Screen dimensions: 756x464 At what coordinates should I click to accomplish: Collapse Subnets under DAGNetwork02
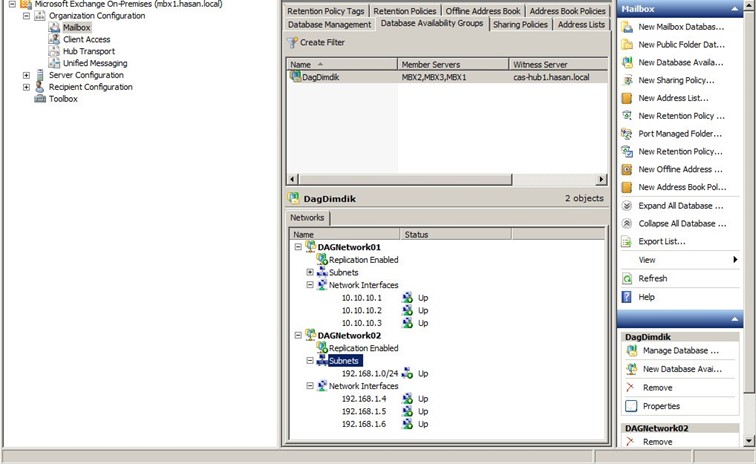pos(310,360)
